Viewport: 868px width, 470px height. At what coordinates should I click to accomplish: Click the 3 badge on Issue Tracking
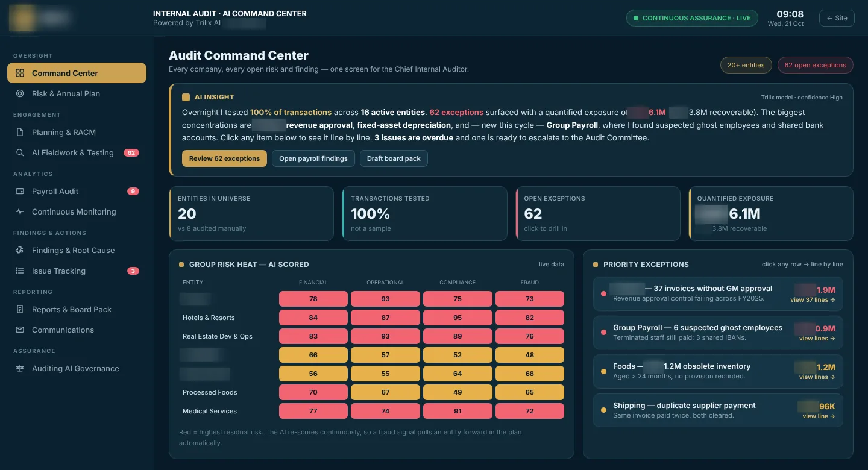point(133,271)
